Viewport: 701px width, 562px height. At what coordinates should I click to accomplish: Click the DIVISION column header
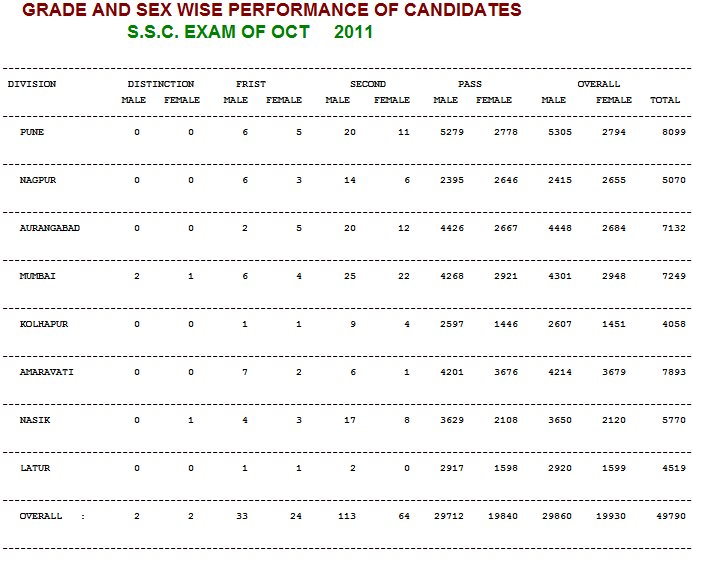(32, 84)
